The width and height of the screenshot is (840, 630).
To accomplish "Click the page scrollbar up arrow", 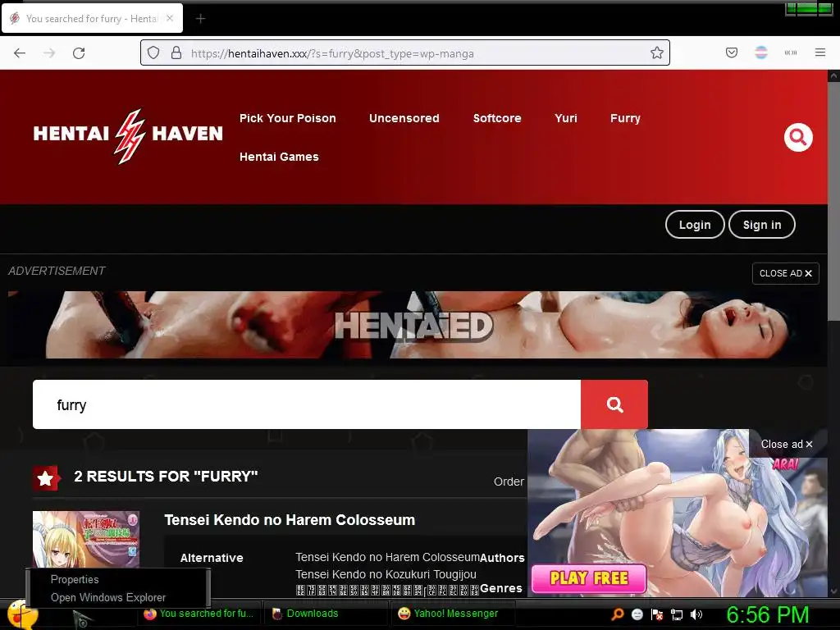I will click(x=833, y=76).
